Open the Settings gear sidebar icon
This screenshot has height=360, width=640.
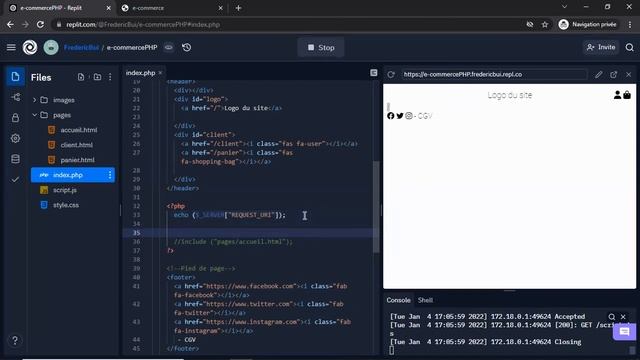tap(16, 138)
